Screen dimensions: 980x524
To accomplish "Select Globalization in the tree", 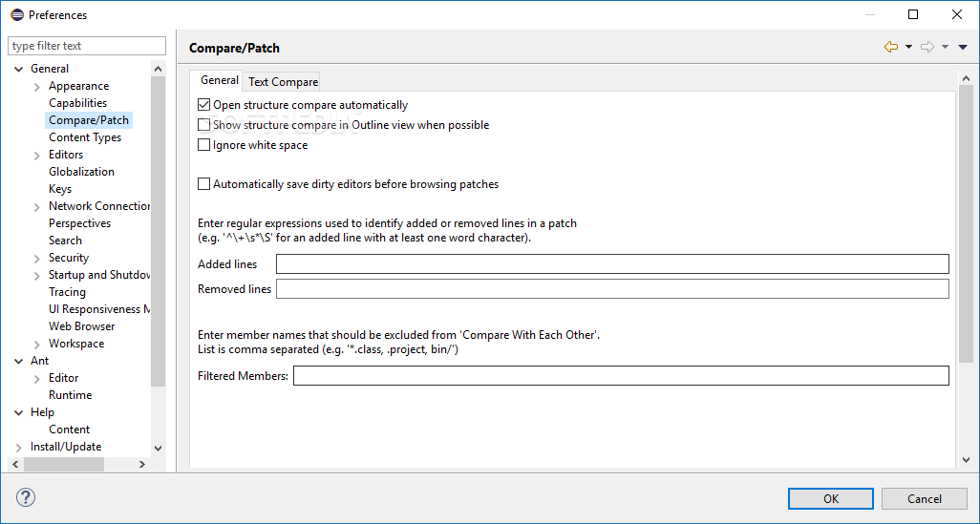I will tap(81, 172).
